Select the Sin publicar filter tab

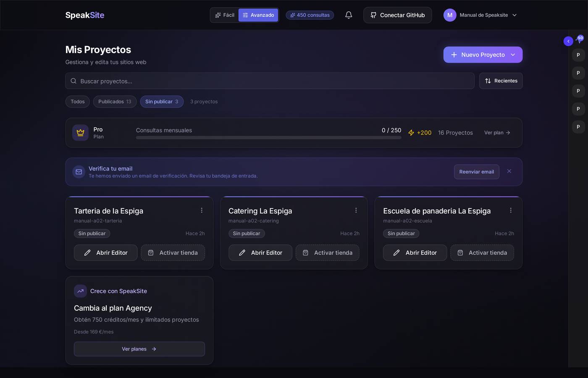(x=162, y=102)
